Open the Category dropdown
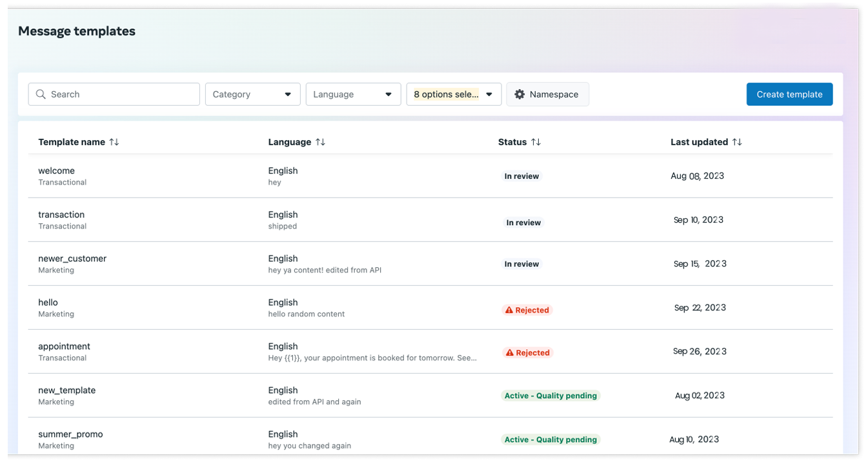This screenshot has width=868, height=464. click(x=252, y=94)
